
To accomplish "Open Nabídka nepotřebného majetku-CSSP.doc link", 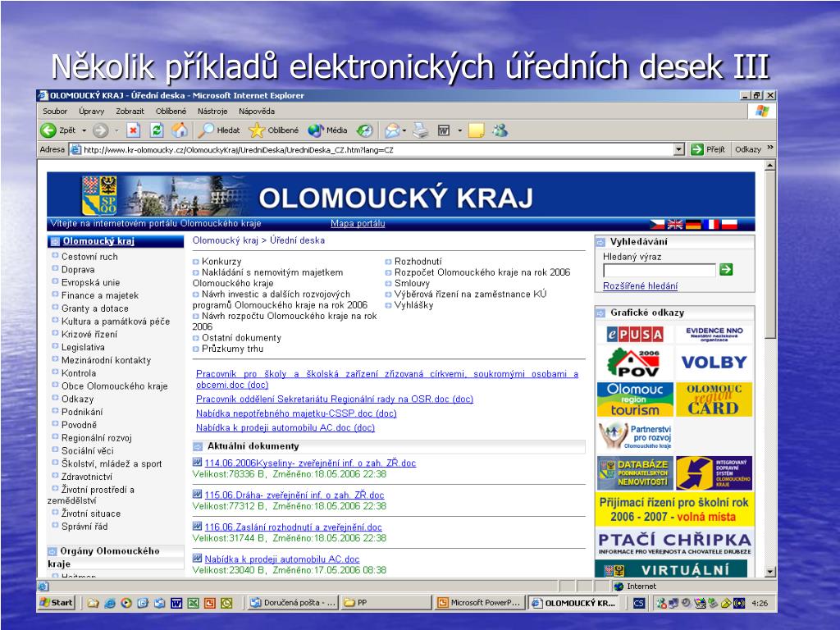I will tap(296, 413).
